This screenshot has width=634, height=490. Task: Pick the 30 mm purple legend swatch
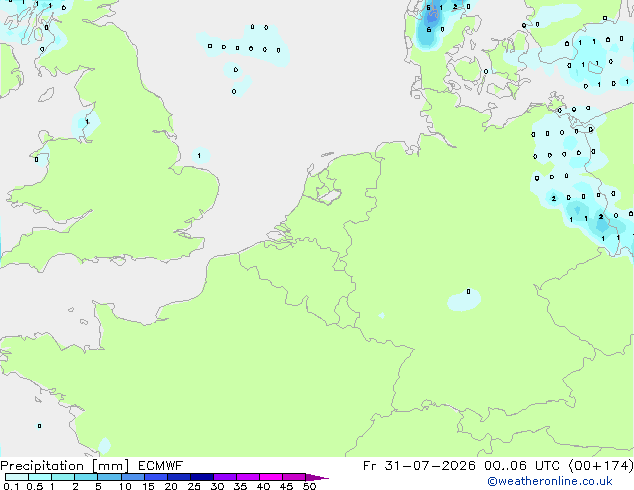pos(225,477)
